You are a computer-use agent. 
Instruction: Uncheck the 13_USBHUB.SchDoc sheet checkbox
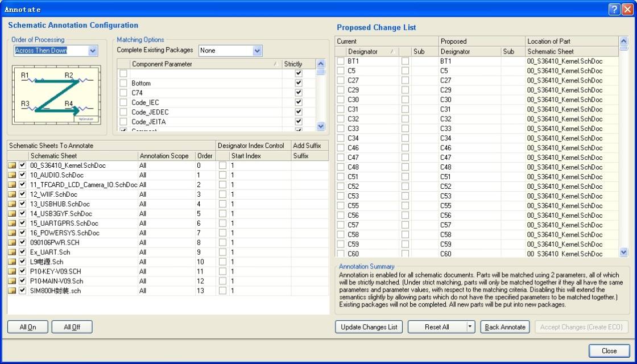pos(22,204)
